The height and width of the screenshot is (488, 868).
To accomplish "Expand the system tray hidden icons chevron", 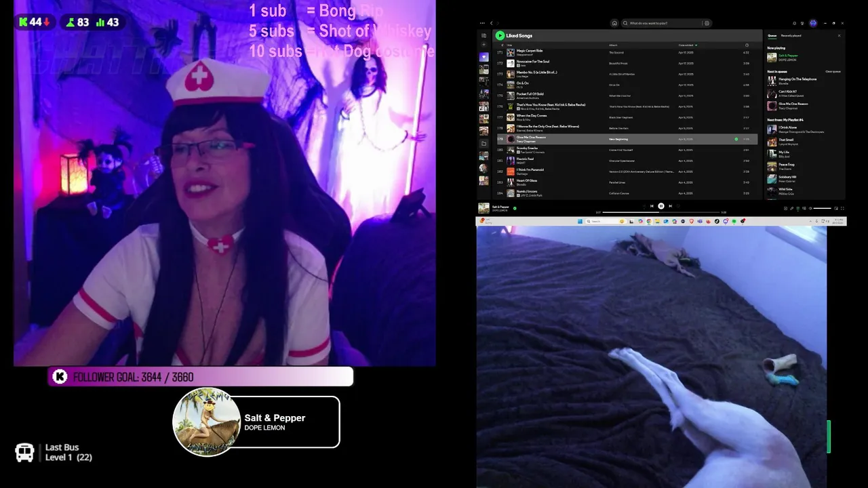I will click(810, 221).
